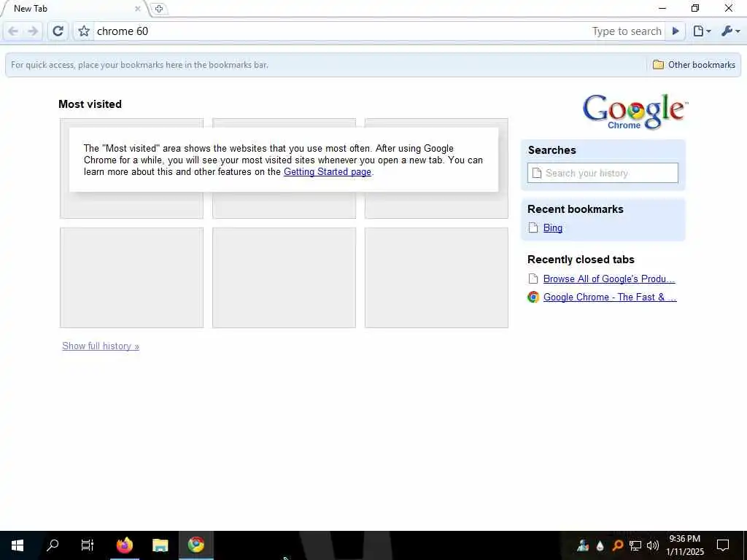Image resolution: width=747 pixels, height=560 pixels.
Task: Click the Go arrow in the address bar
Action: coord(676,31)
